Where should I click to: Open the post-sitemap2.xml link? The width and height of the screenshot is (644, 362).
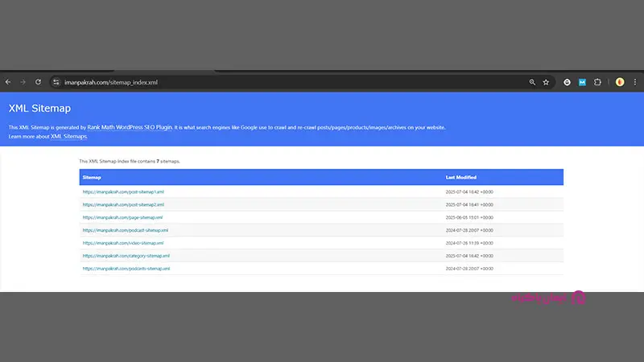[123, 204]
